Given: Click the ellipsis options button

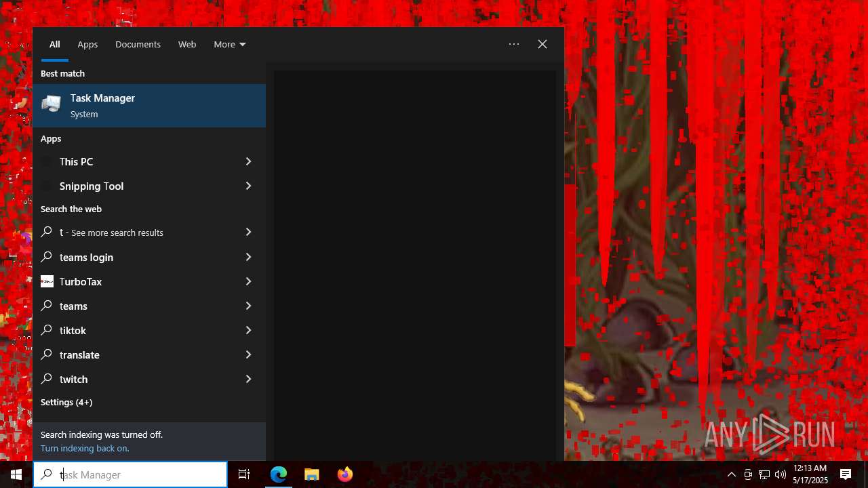Looking at the screenshot, I should coord(514,44).
